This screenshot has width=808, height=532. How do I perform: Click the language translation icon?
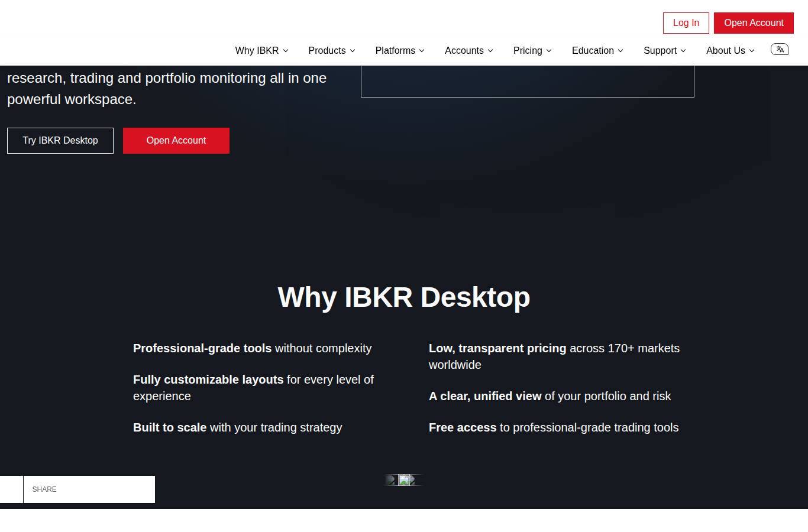(x=780, y=50)
